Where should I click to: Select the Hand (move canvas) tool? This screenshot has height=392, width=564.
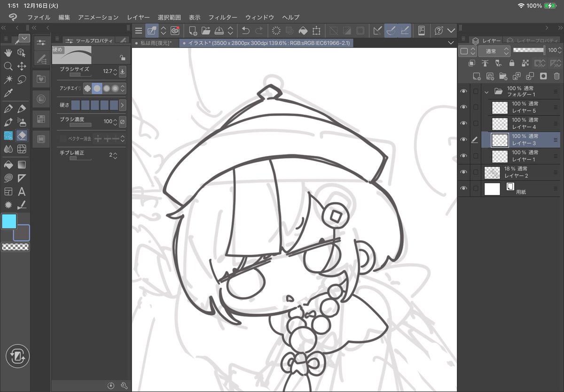[x=8, y=53]
